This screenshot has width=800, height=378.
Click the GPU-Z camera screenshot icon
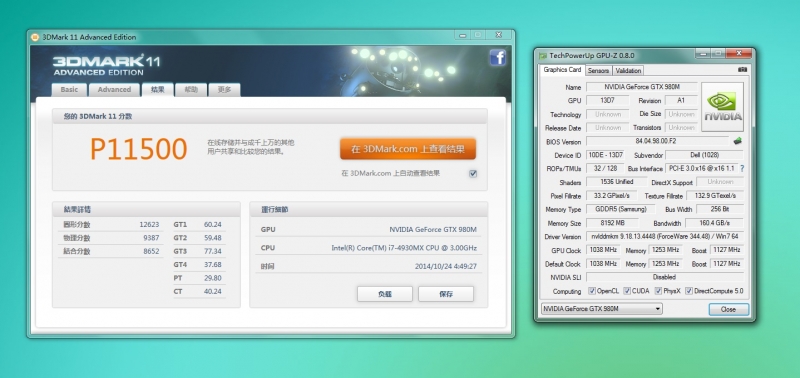pos(742,69)
